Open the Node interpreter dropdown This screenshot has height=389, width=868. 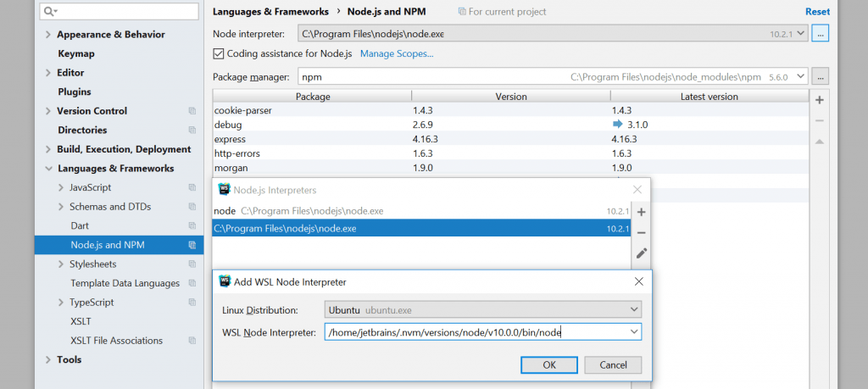pos(802,33)
